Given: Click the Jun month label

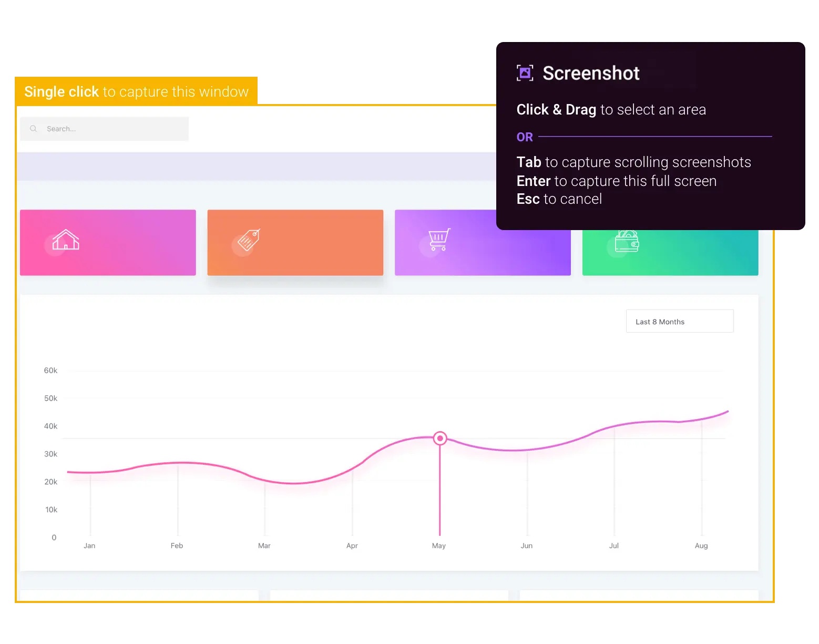Looking at the screenshot, I should point(527,546).
